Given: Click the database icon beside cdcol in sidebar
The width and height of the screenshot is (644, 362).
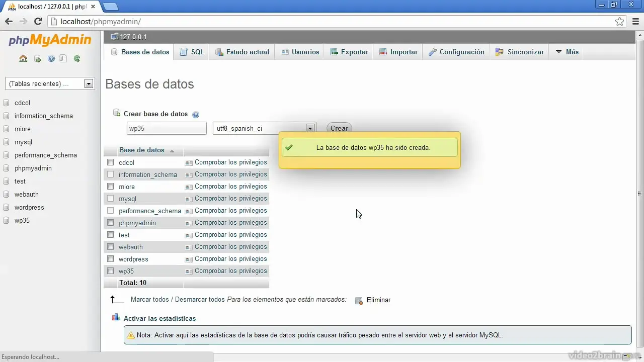Looking at the screenshot, I should coord(6,103).
